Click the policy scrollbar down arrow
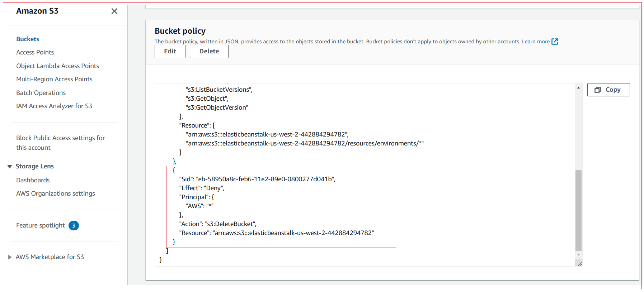Screen dimensions: 644x292 tap(578, 254)
